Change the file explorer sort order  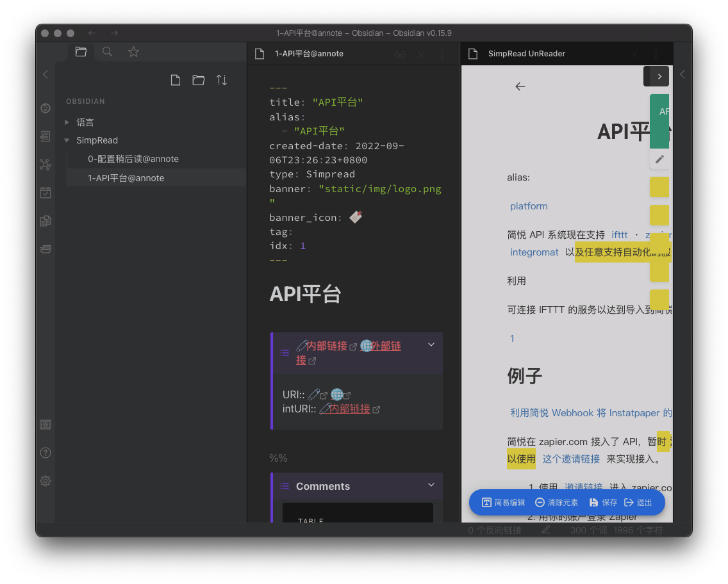tap(222, 80)
